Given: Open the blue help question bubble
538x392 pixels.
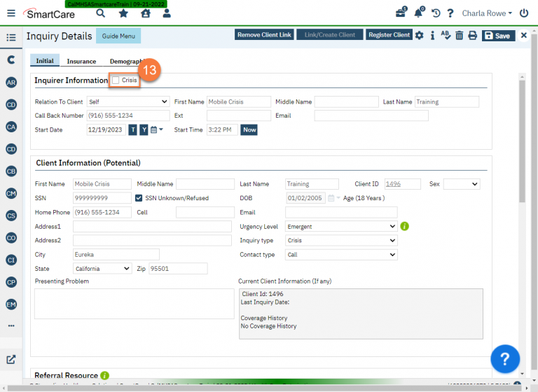Looking at the screenshot, I should pos(504,359).
